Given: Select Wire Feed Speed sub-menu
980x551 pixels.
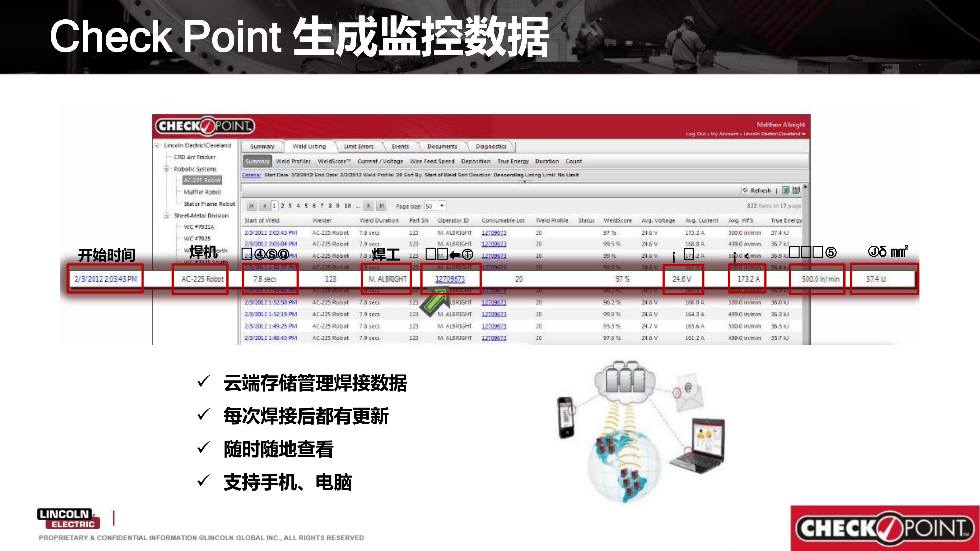Looking at the screenshot, I should point(432,161).
